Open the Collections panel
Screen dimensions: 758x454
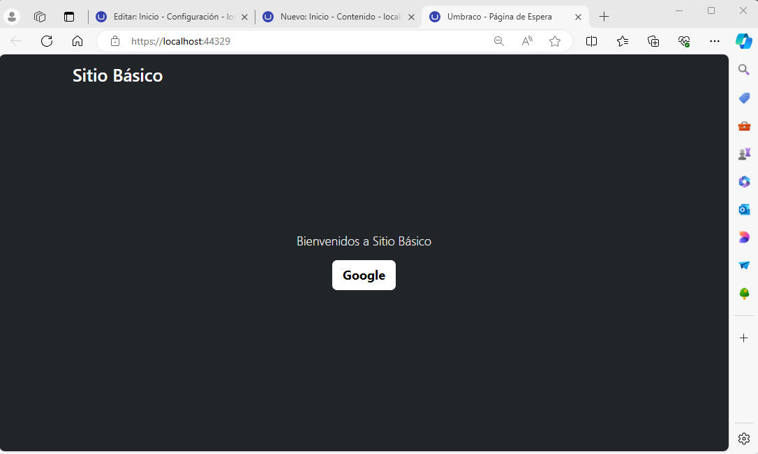point(653,41)
